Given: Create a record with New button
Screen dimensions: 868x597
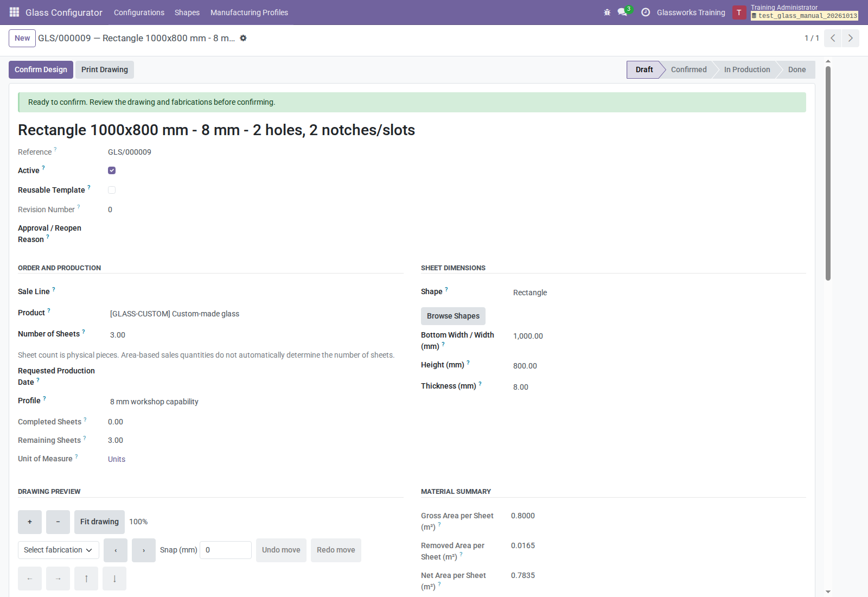Looking at the screenshot, I should point(22,38).
